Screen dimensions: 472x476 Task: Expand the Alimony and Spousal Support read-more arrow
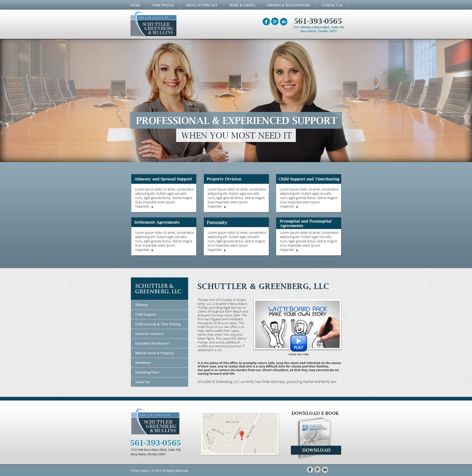coord(152,207)
